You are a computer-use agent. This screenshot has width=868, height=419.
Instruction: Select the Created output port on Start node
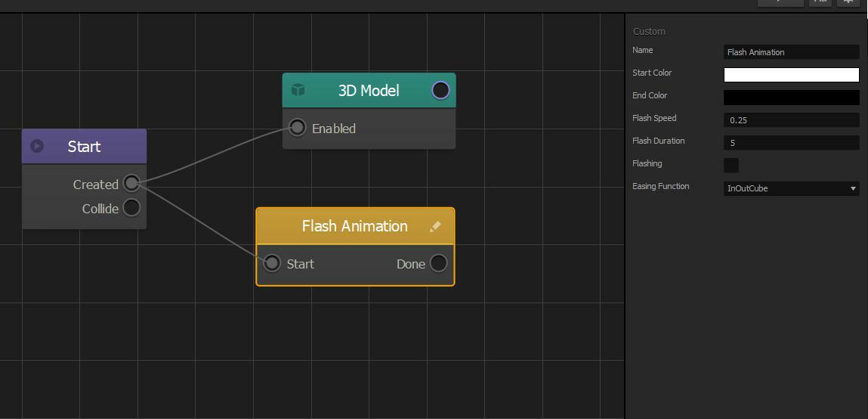click(131, 183)
